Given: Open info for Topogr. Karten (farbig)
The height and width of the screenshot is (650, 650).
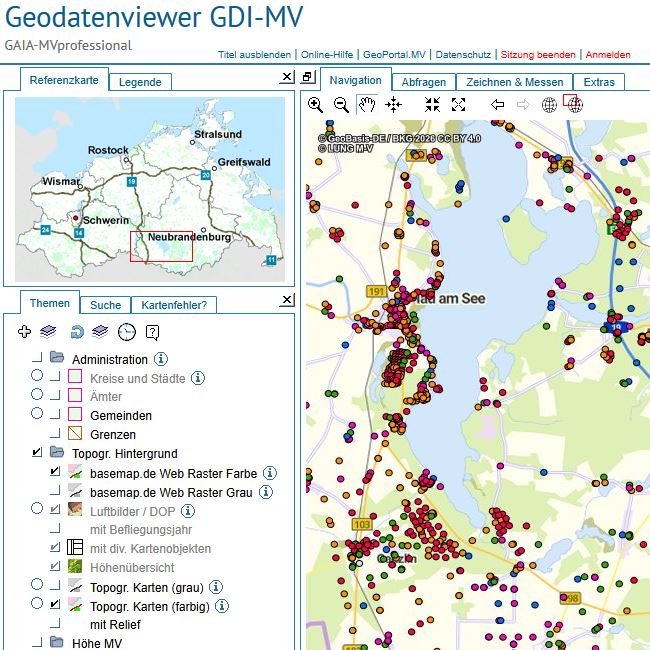Looking at the screenshot, I should (222, 606).
